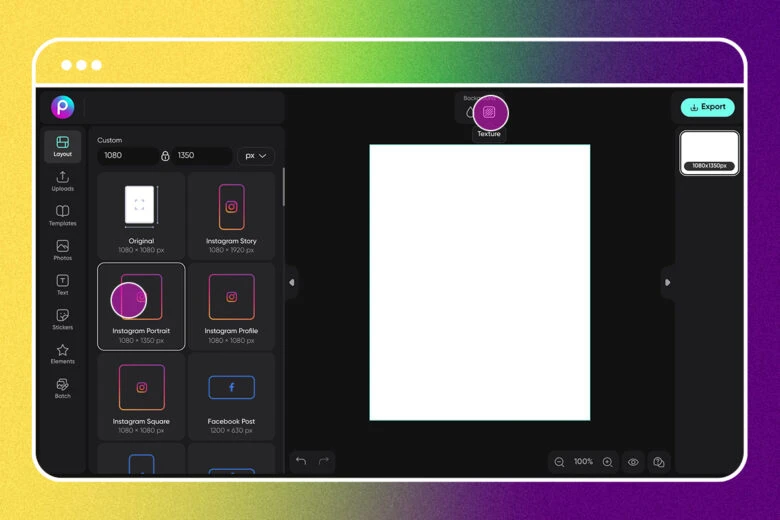The height and width of the screenshot is (520, 780).
Task: Collapse the right panel with arrow handle
Action: (x=667, y=283)
